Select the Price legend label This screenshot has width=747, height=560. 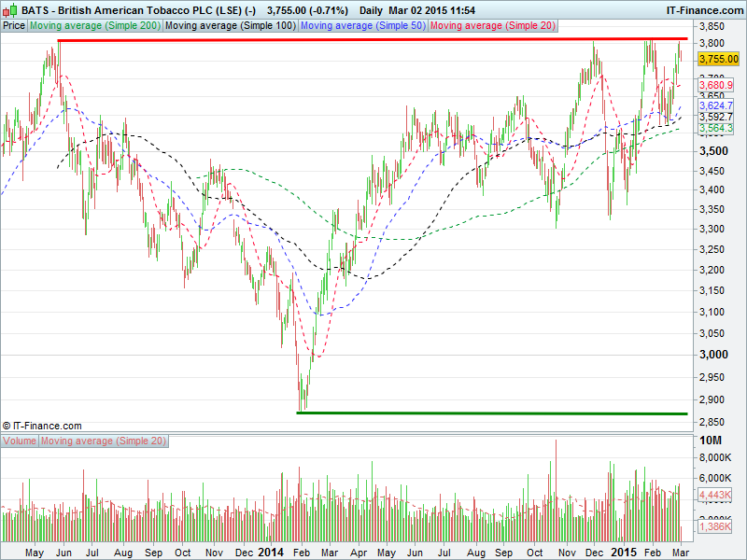[x=14, y=26]
